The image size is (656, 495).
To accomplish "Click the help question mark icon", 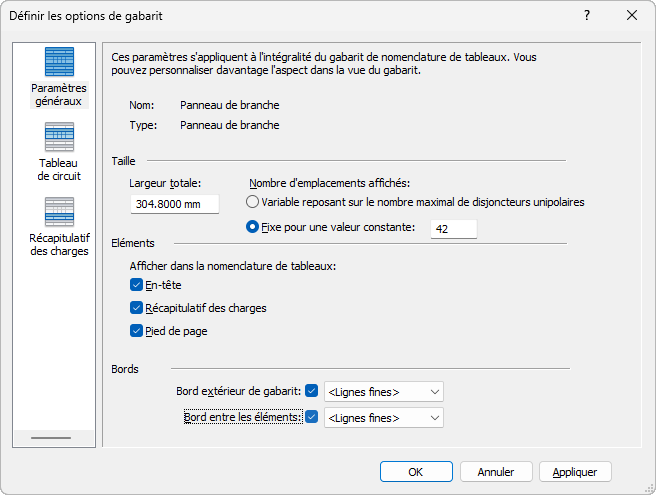I will point(587,15).
